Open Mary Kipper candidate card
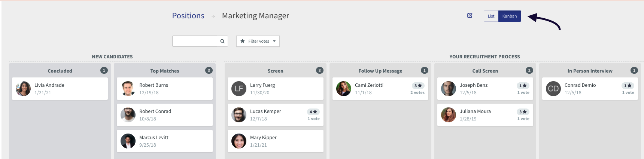This screenshot has width=644, height=159. 275,141
